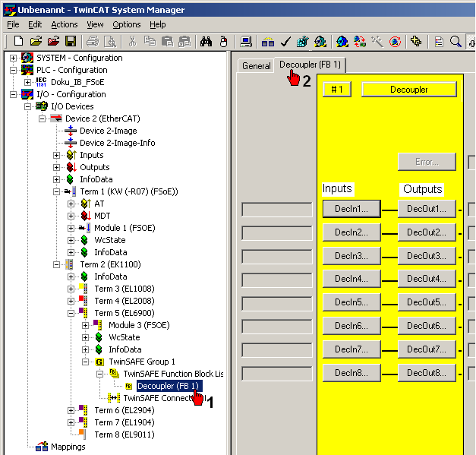The image size is (476, 455).
Task: Click the mouse icon in toolbar
Action: coord(224,41)
